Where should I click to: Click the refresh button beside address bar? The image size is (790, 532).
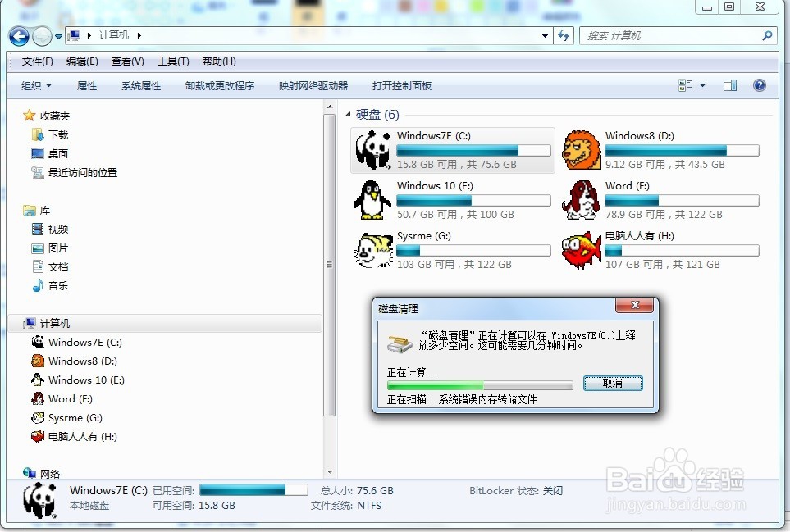click(564, 36)
